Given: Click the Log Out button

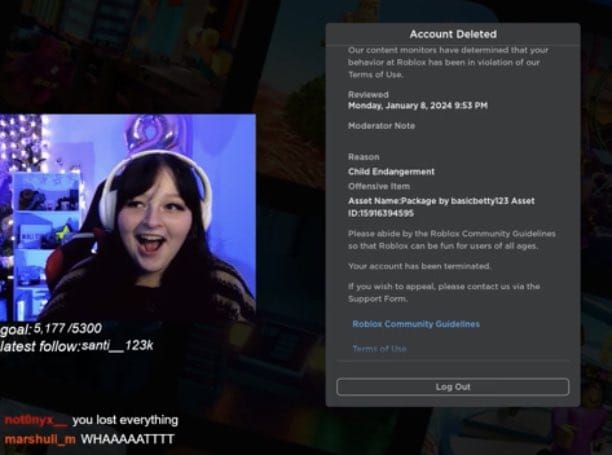Looking at the screenshot, I should tap(453, 387).
